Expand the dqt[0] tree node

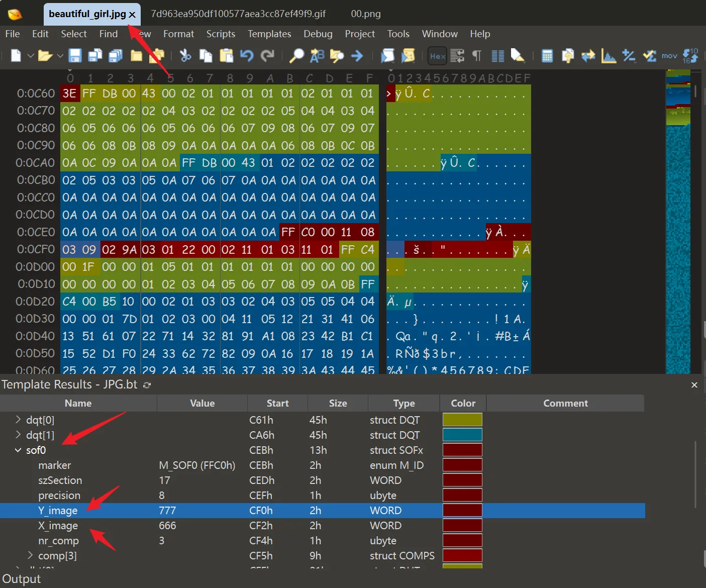pyautogui.click(x=18, y=420)
